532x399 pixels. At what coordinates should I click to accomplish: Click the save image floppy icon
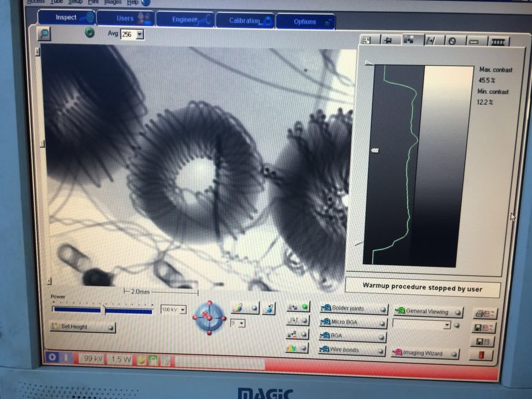pyautogui.click(x=482, y=342)
